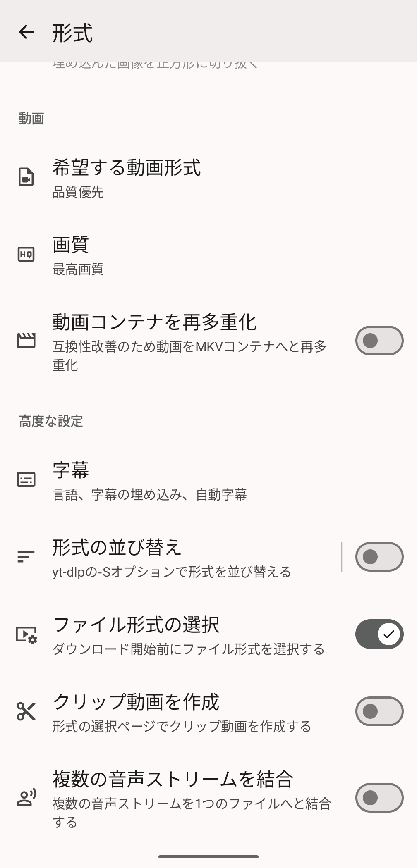Enable the クリップ動画を作成 switch

(379, 711)
